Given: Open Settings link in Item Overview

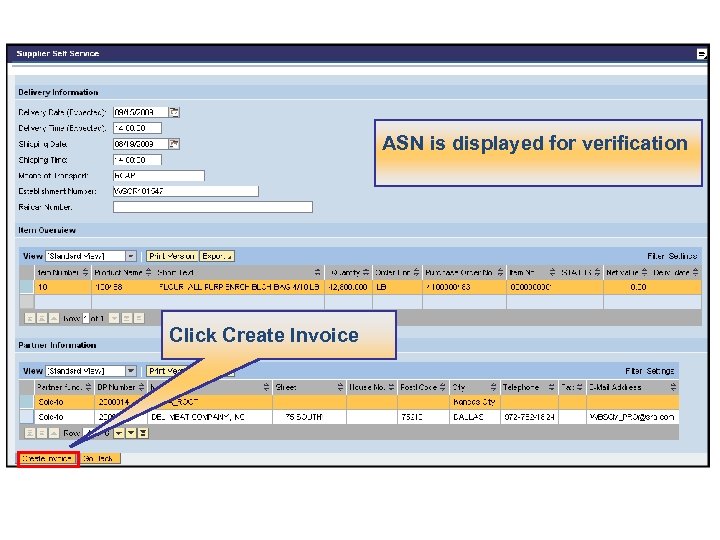Looking at the screenshot, I should point(682,256).
